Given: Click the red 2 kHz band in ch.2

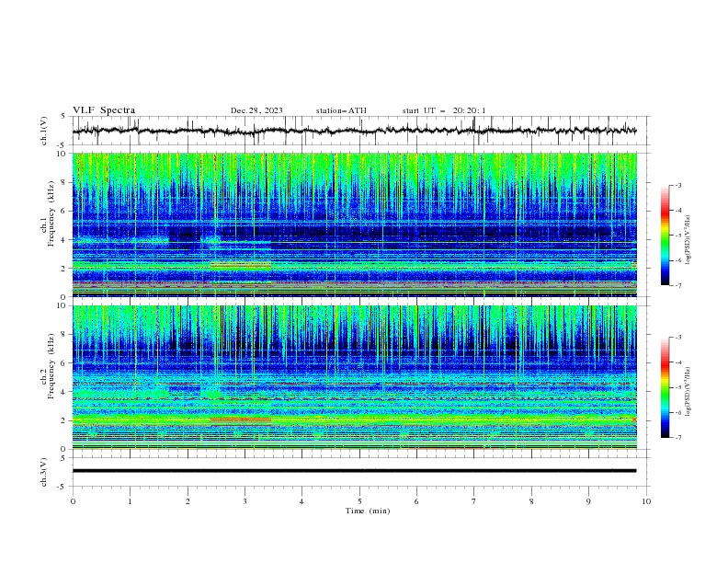Looking at the screenshot, I should (x=241, y=419).
